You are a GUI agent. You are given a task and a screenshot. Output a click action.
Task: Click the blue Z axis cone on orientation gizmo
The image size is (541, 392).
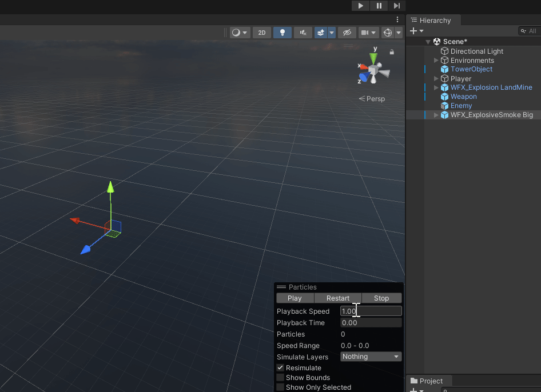pos(364,77)
